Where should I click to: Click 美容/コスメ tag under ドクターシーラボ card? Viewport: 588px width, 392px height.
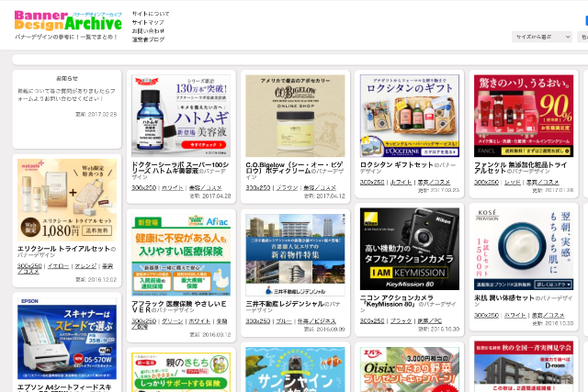coord(206,187)
